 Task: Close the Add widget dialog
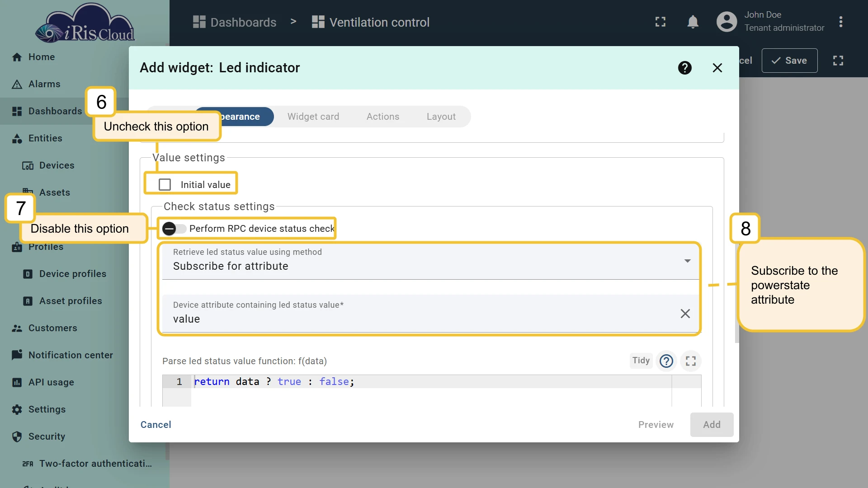click(717, 68)
